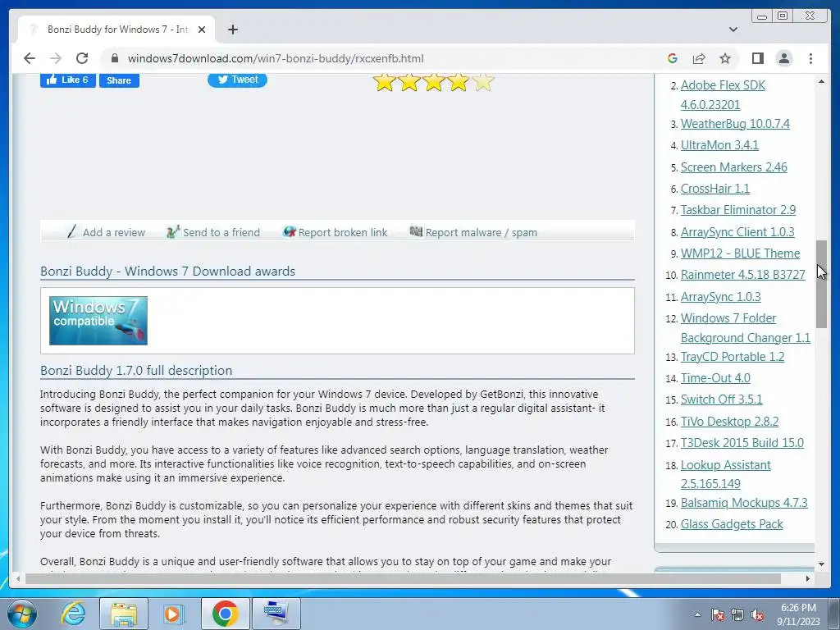Click the muted volume tray icon
The width and height of the screenshot is (840, 630).
757,614
